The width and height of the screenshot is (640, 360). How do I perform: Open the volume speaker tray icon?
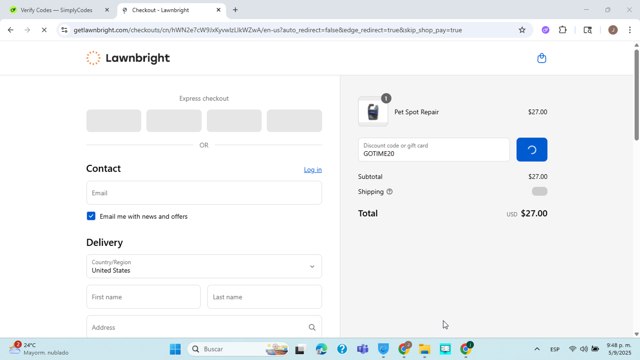click(584, 349)
